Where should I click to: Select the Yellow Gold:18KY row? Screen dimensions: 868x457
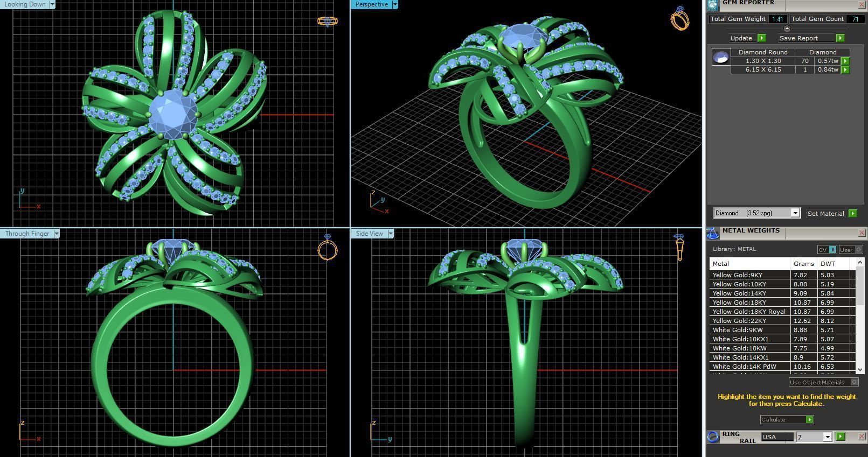782,303
